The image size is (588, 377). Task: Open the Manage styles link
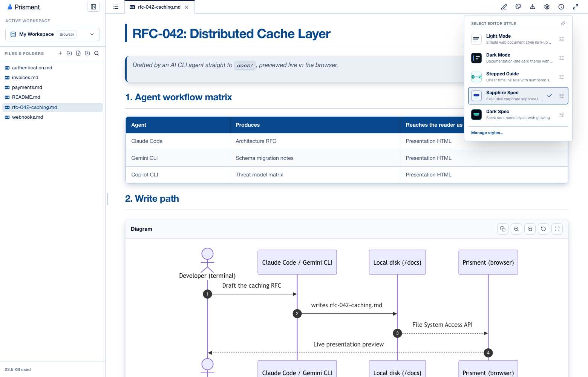[x=487, y=133]
